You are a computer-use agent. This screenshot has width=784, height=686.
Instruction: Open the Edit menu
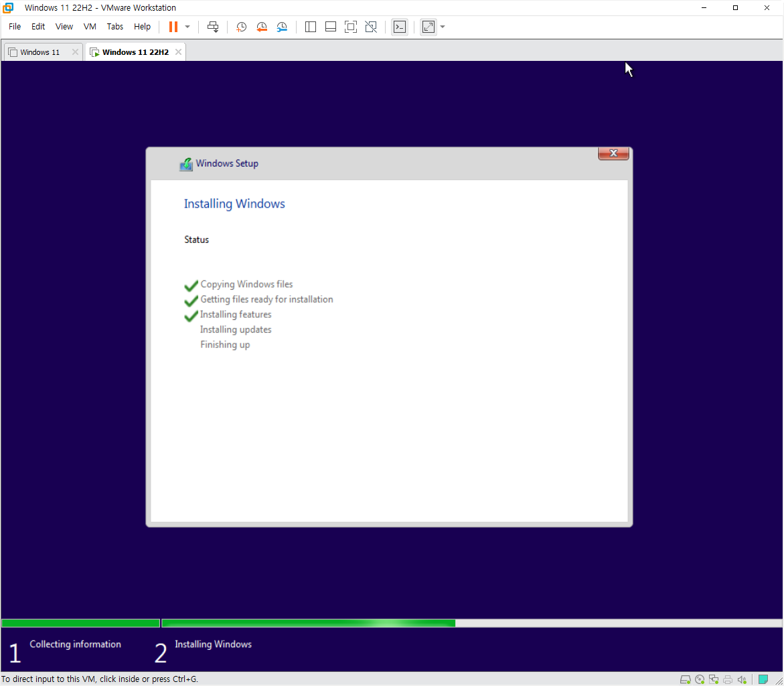click(38, 27)
